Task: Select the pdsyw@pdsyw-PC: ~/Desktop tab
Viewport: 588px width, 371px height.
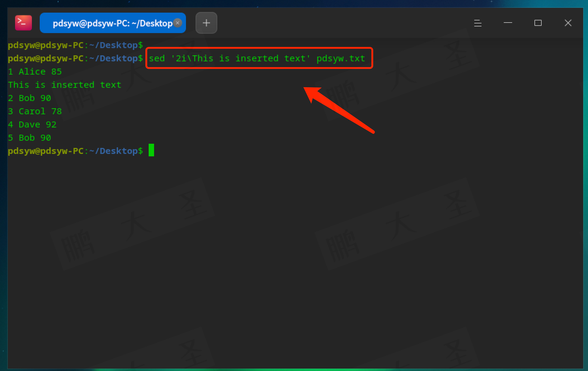Action: pos(112,23)
